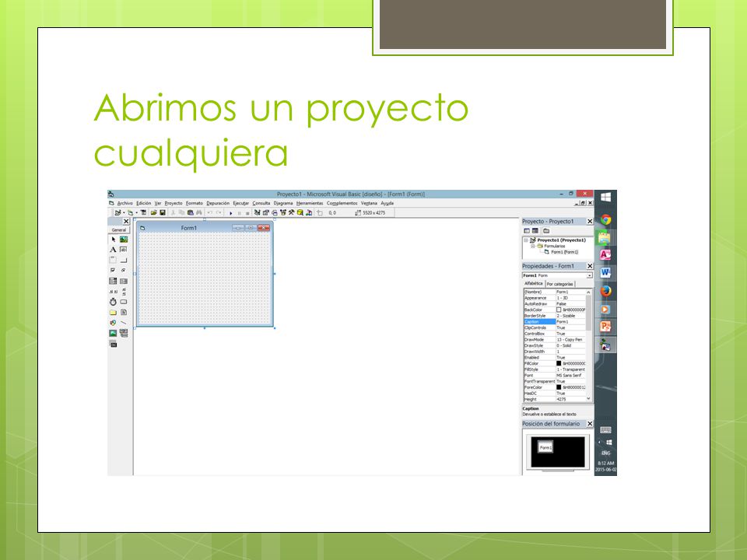Image resolution: width=747 pixels, height=560 pixels.
Task: Click the General toolbox tab button
Action: coord(118,230)
